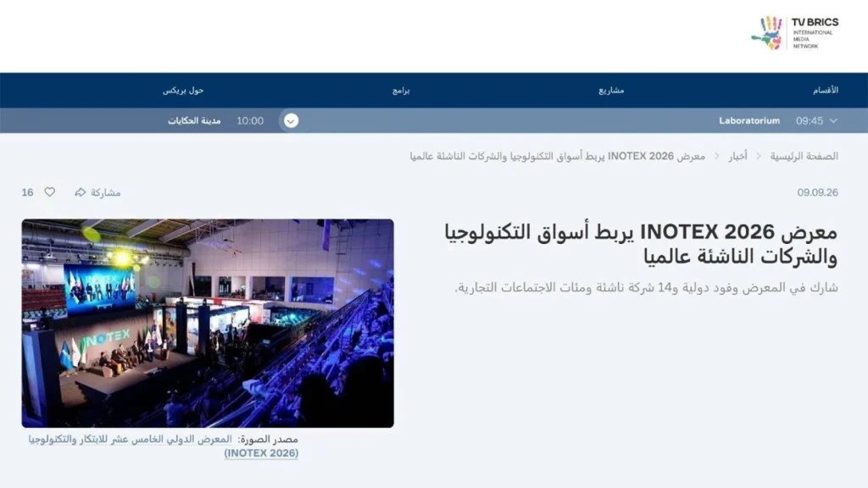Viewport: 868px width, 488px height.
Task: Open the برامج programs menu
Action: coord(401,90)
